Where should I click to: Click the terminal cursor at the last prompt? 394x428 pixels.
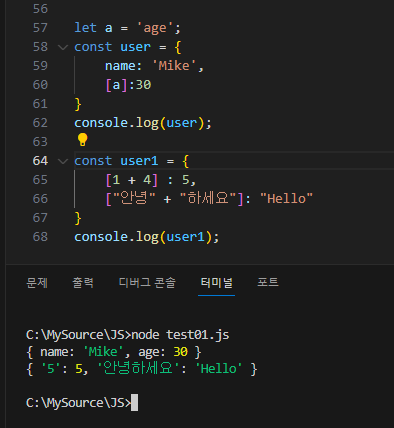point(134,403)
